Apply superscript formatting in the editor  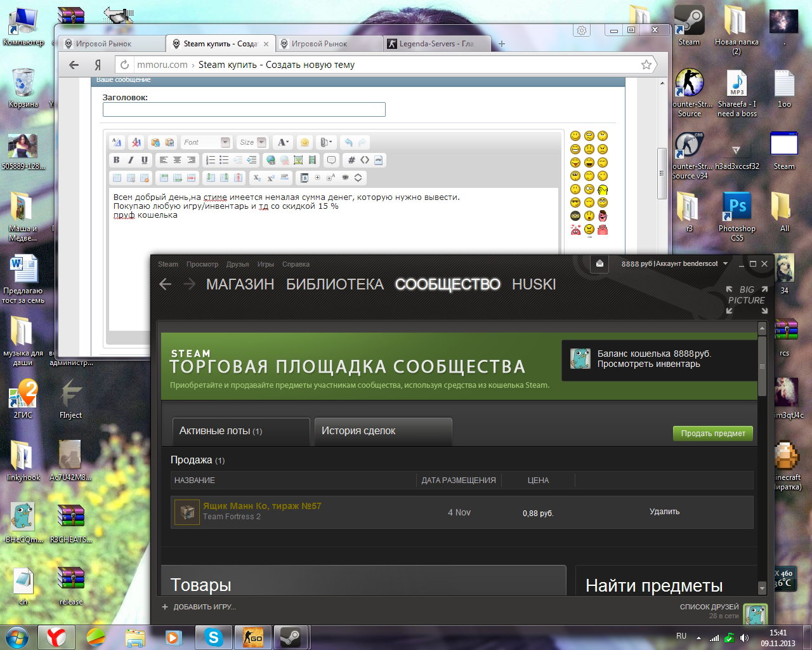point(271,178)
